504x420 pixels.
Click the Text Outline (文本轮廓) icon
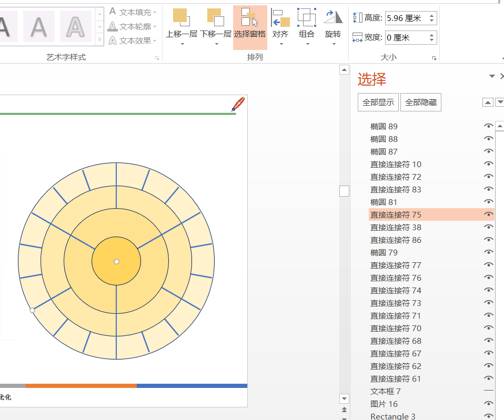113,26
